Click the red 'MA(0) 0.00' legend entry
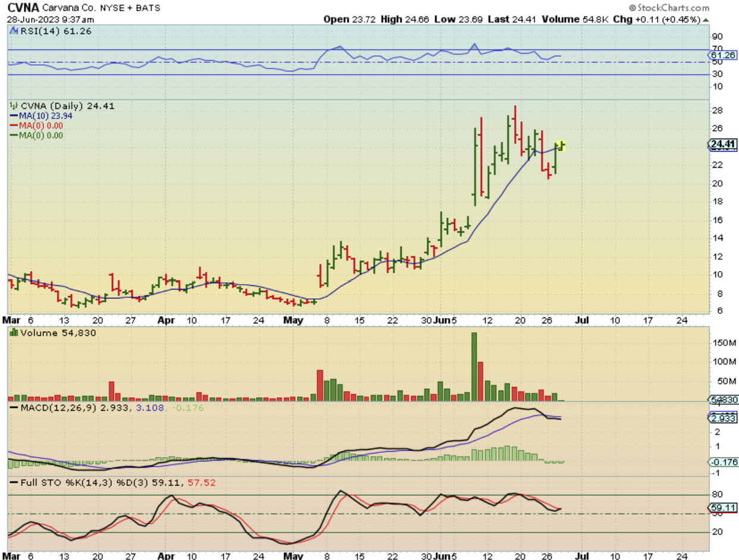 click(36, 125)
